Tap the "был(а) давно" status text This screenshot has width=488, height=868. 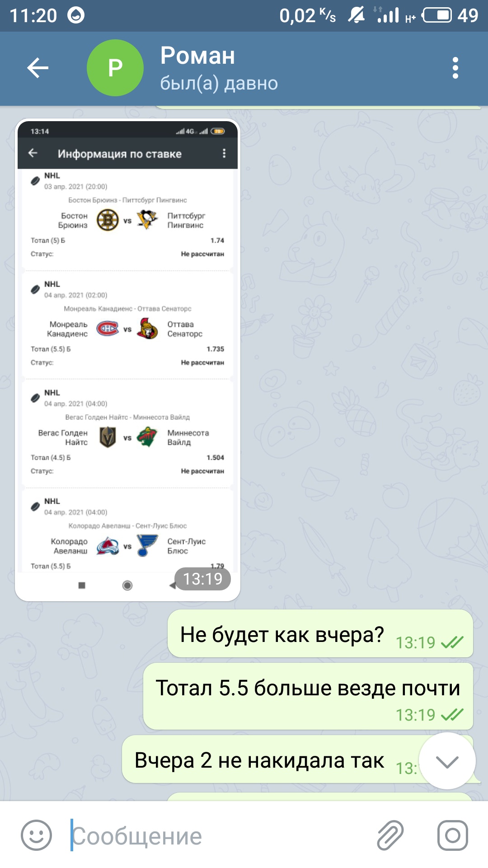pyautogui.click(x=219, y=83)
